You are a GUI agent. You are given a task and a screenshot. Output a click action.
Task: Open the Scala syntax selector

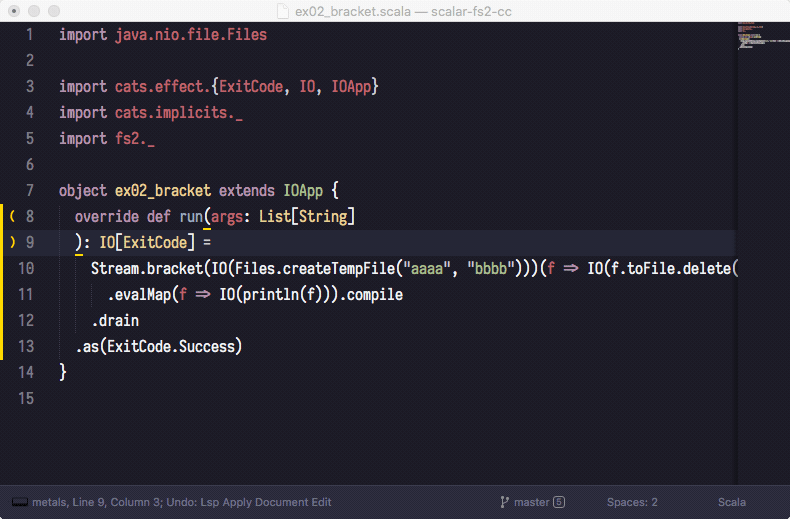(732, 502)
